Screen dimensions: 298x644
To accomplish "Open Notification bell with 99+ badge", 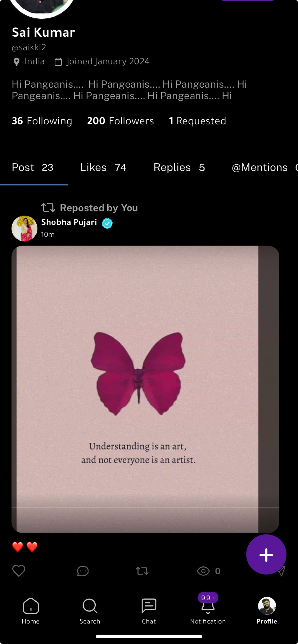I will [x=208, y=609].
